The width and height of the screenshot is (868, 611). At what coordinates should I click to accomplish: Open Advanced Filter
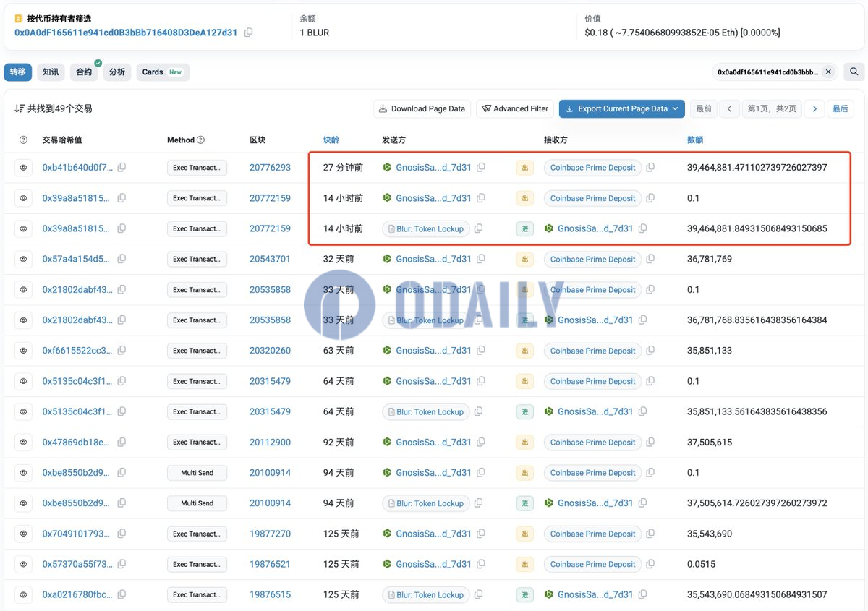(x=515, y=108)
